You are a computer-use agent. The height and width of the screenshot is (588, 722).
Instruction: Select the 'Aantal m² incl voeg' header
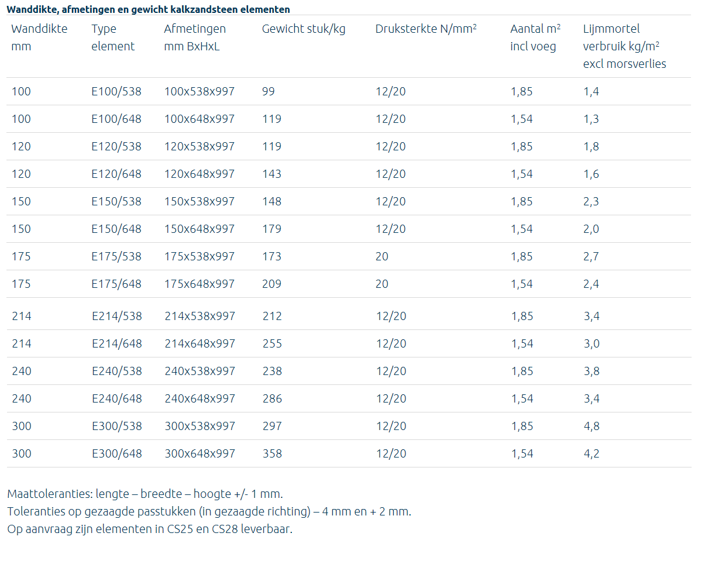535,37
